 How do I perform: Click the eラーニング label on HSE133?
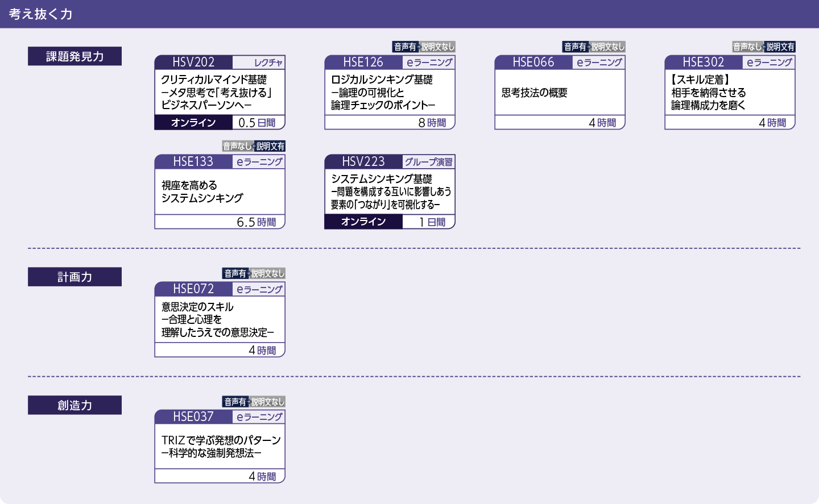click(259, 162)
